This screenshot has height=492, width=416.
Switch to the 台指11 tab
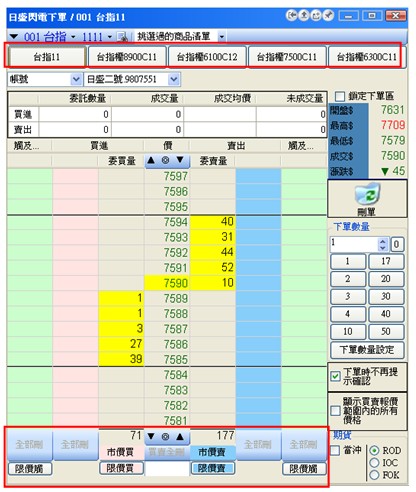(x=47, y=57)
